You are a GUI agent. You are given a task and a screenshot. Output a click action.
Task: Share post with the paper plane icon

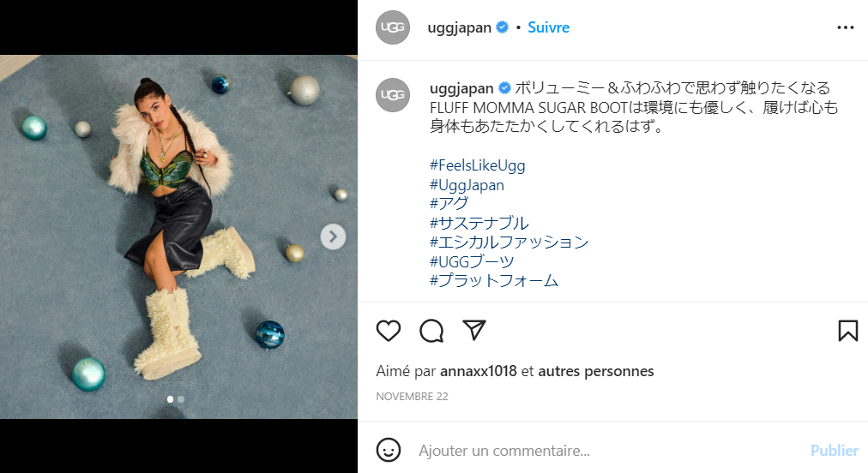pyautogui.click(x=474, y=330)
